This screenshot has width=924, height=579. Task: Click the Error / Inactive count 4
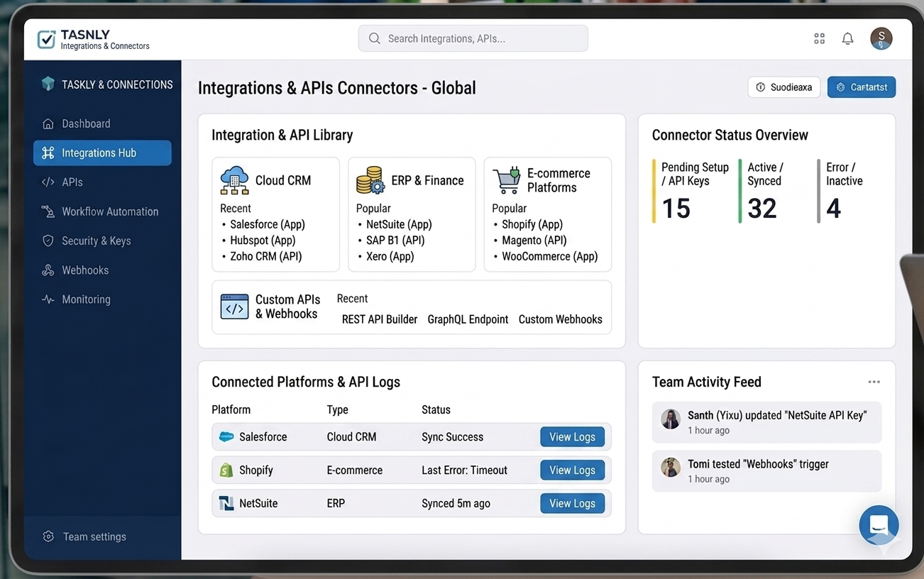coord(834,209)
